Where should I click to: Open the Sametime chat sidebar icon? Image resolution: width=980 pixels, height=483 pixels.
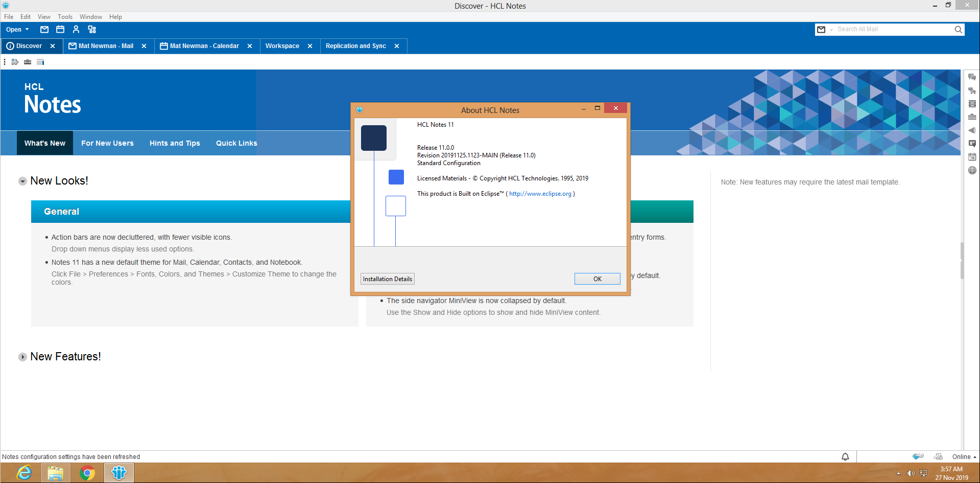[x=972, y=77]
